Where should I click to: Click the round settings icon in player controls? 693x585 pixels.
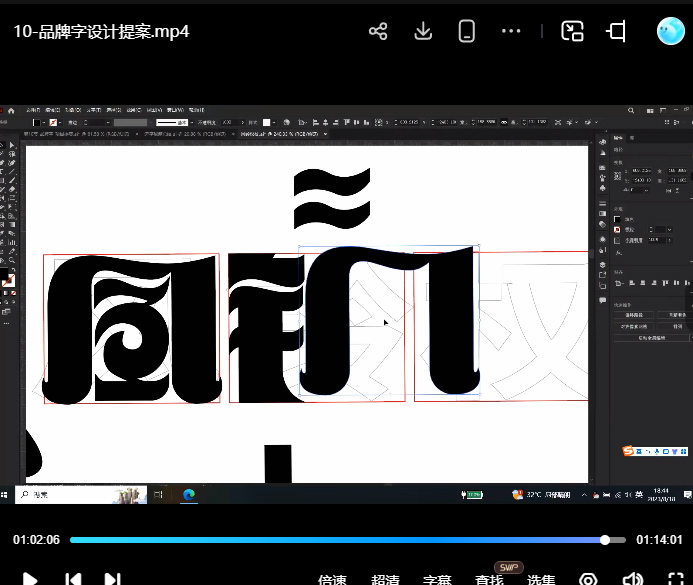point(588,579)
